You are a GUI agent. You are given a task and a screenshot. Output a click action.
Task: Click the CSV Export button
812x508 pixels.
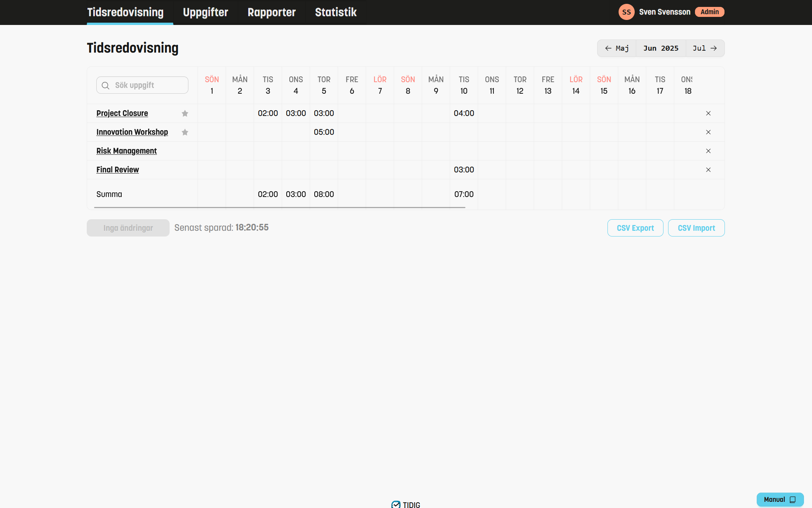pyautogui.click(x=635, y=228)
